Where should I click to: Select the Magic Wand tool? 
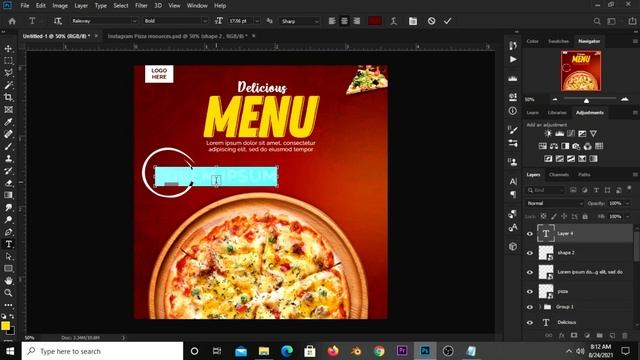pos(8,85)
